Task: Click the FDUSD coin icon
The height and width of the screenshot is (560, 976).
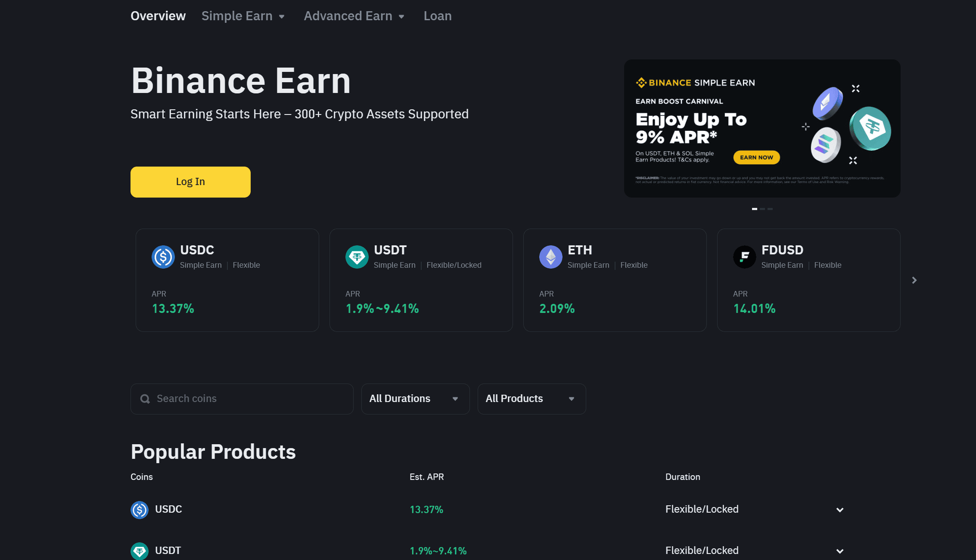Action: tap(744, 257)
